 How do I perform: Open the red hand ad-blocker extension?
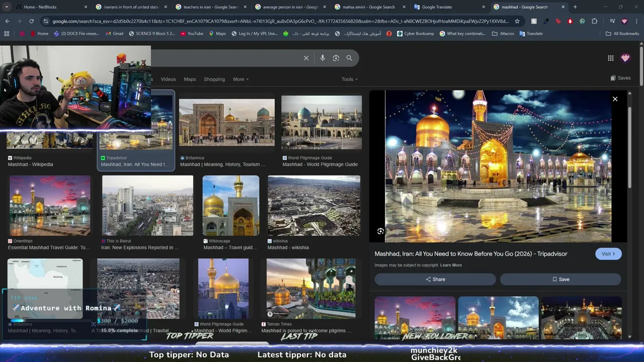click(x=570, y=21)
